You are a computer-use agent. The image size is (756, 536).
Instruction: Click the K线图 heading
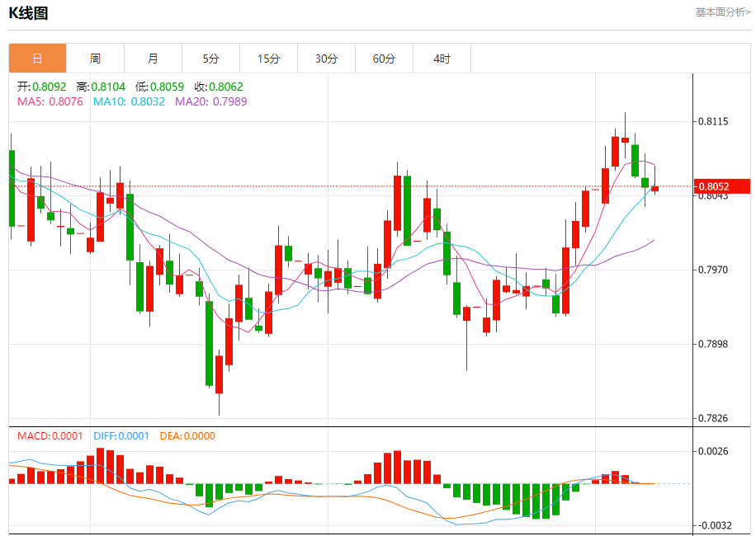tap(28, 13)
